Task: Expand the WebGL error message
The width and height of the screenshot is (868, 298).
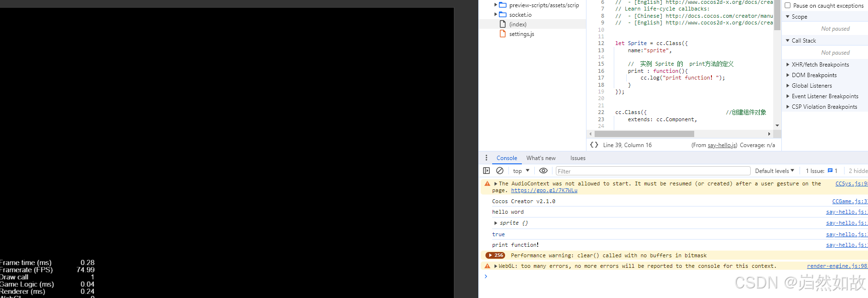Action: point(496,266)
